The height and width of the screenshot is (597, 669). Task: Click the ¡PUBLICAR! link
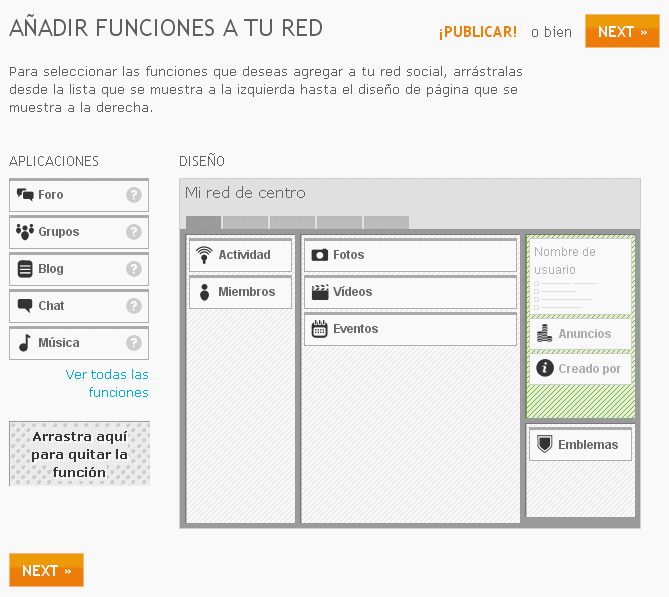pyautogui.click(x=478, y=32)
